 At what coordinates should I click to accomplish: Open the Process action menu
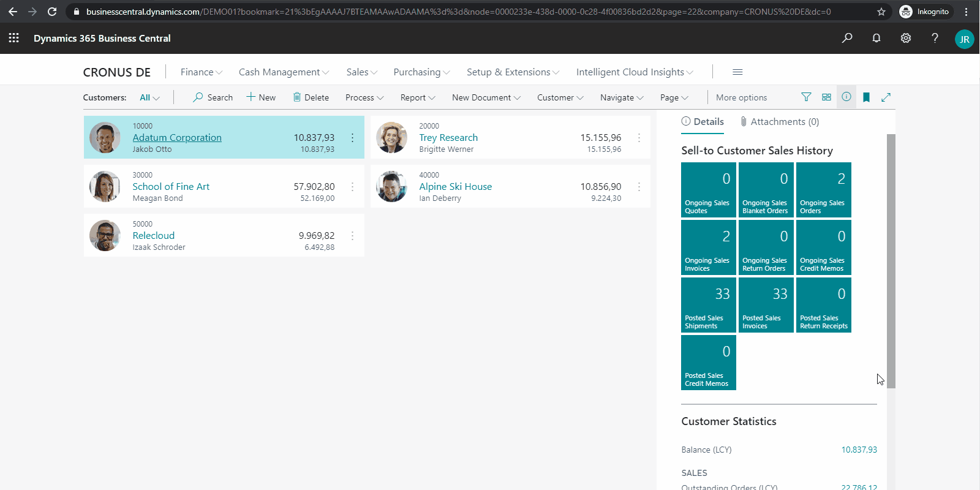pyautogui.click(x=364, y=97)
